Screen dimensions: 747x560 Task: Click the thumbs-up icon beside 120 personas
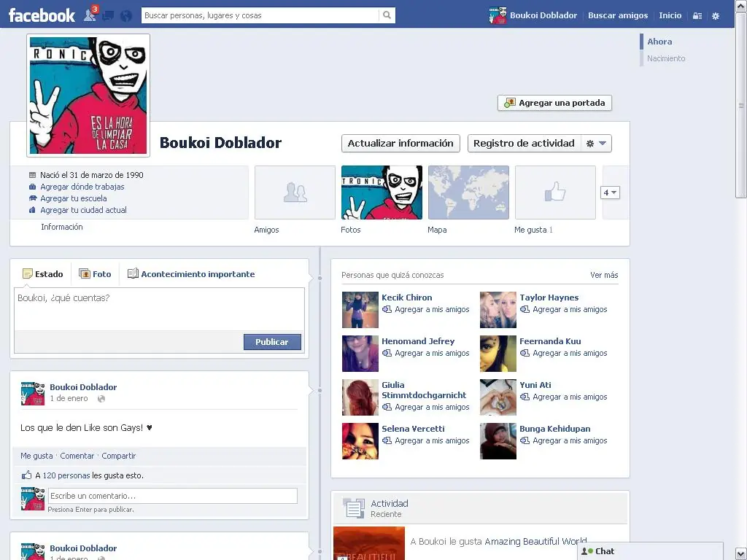(27, 475)
